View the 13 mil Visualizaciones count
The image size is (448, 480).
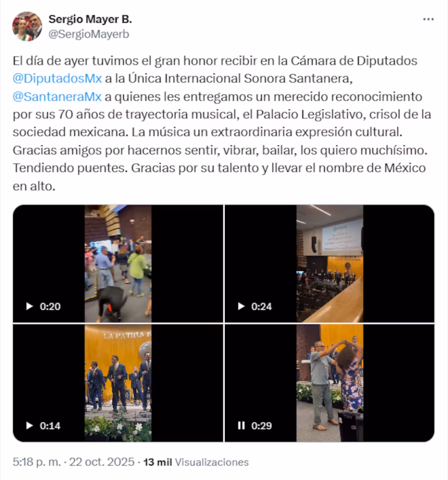[196, 462]
